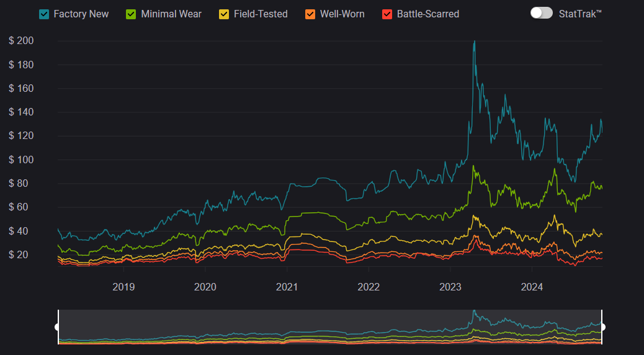Pick the 2023 year on the timeline
Screen dimensions: 644x355
point(450,287)
